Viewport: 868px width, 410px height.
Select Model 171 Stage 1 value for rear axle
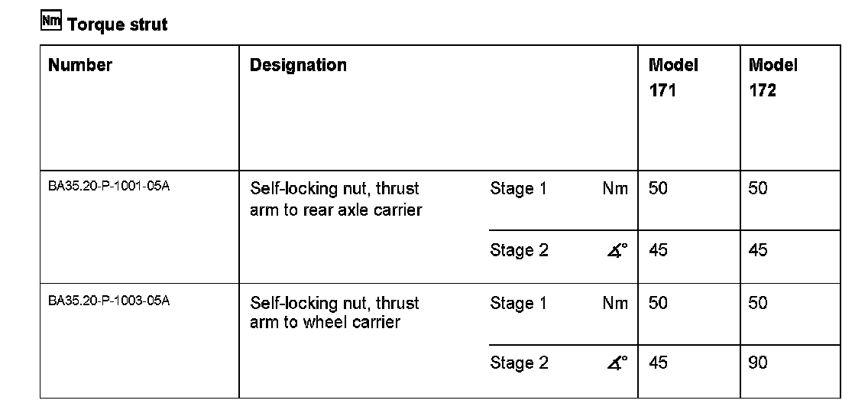pos(658,188)
